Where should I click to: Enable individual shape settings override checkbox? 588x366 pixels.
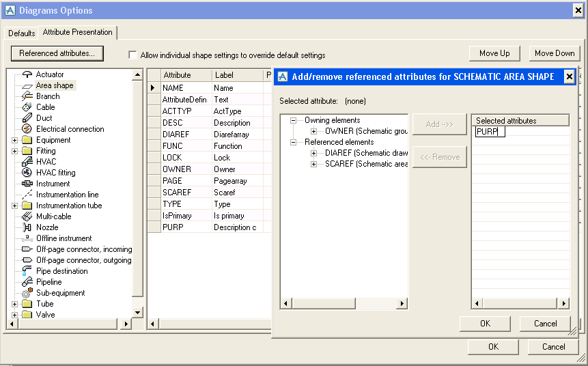tap(133, 55)
